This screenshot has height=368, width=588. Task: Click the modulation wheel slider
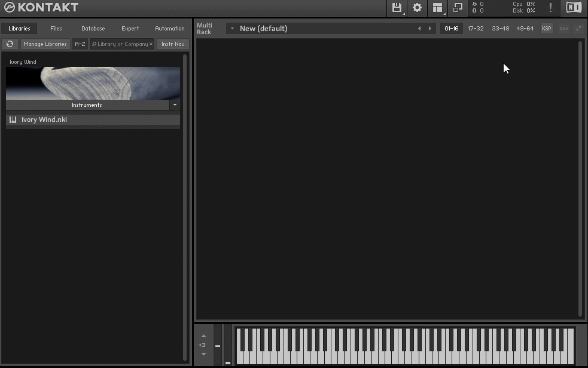click(x=228, y=345)
